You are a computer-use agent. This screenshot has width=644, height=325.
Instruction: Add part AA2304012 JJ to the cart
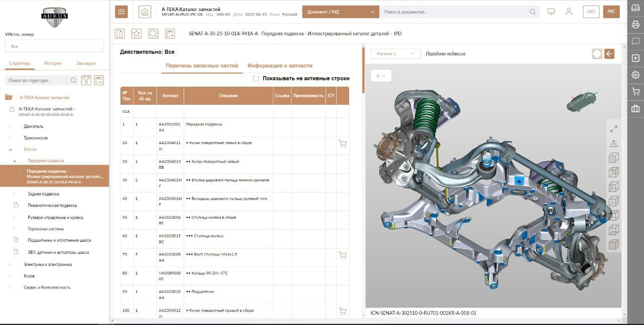click(x=343, y=311)
